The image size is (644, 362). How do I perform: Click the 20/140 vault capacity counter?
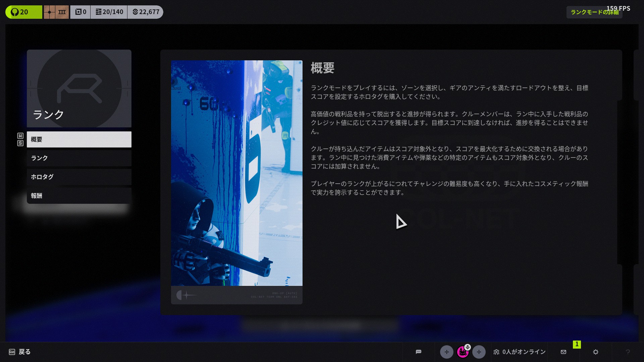(x=109, y=12)
